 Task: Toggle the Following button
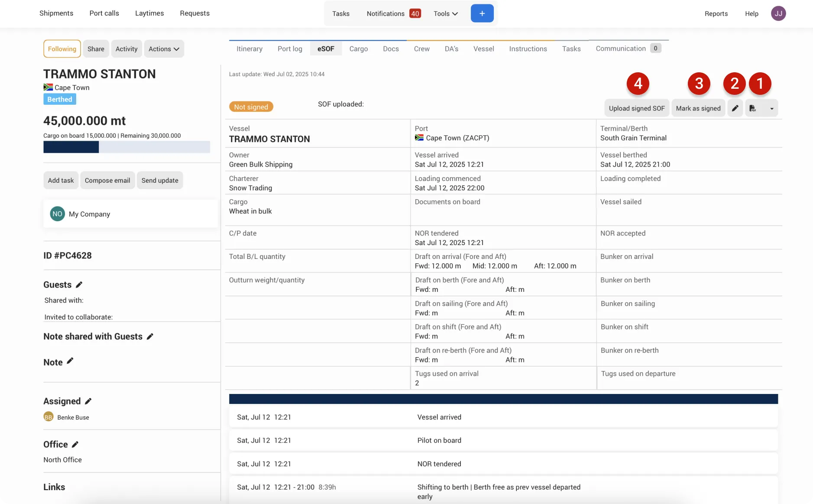62,49
